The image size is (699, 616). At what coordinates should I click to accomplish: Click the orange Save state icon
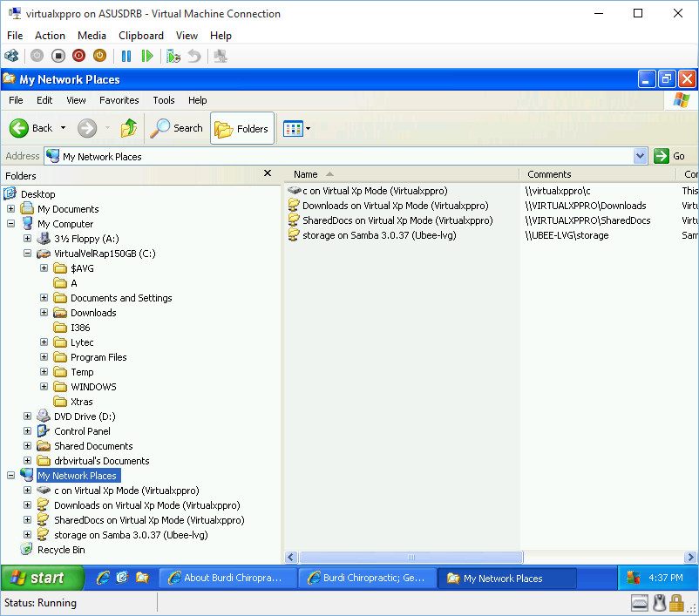coord(100,56)
